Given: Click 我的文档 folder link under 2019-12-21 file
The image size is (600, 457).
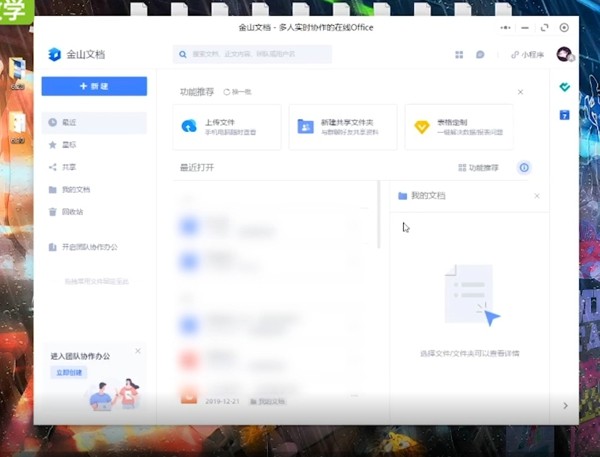Looking at the screenshot, I should coord(267,402).
